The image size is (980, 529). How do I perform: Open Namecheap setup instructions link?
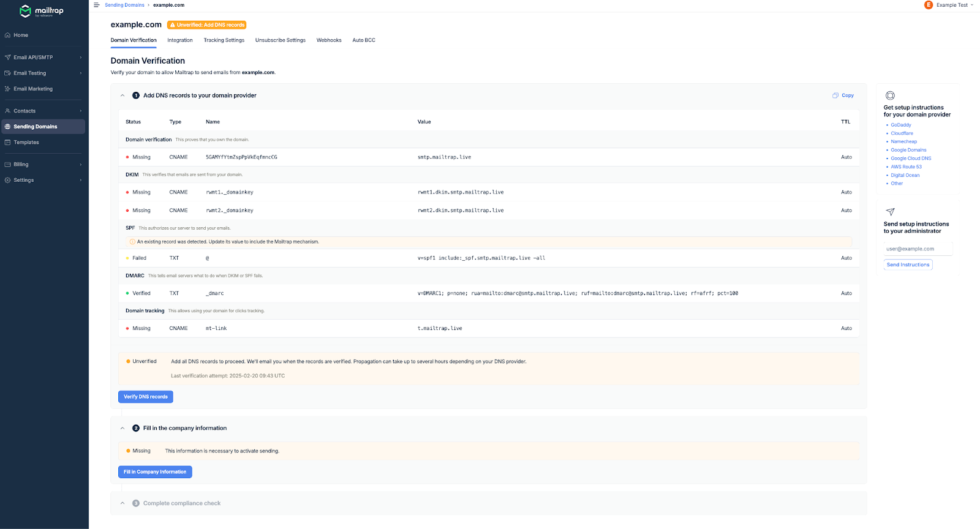click(x=904, y=141)
